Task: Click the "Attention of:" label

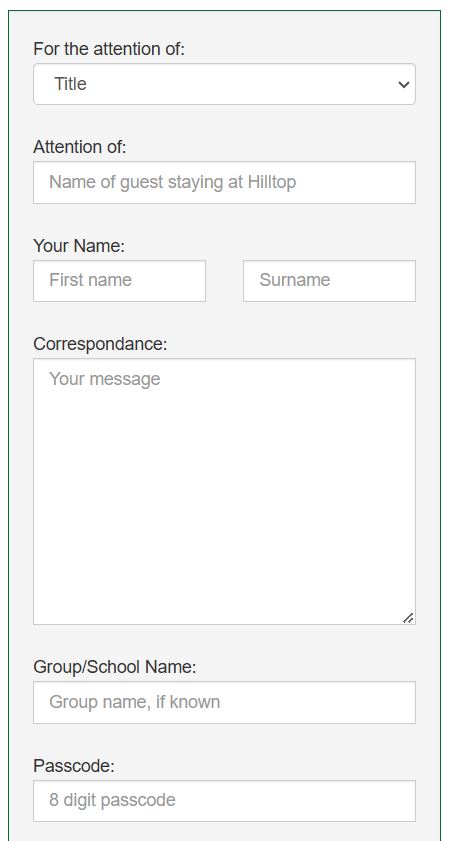Action: 79,147
